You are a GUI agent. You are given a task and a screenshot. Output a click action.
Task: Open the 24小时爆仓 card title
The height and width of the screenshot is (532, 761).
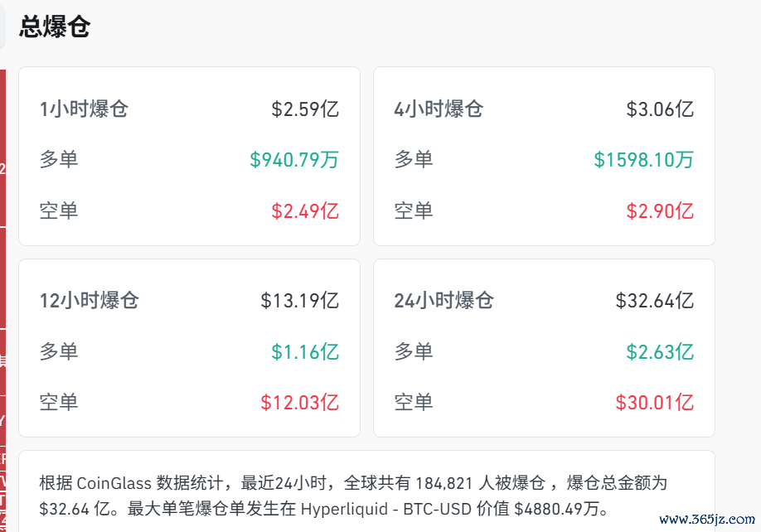[444, 300]
